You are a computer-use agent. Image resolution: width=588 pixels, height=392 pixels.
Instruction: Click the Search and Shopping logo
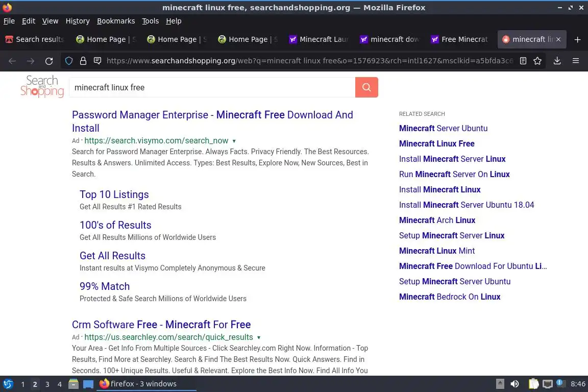click(x=42, y=87)
